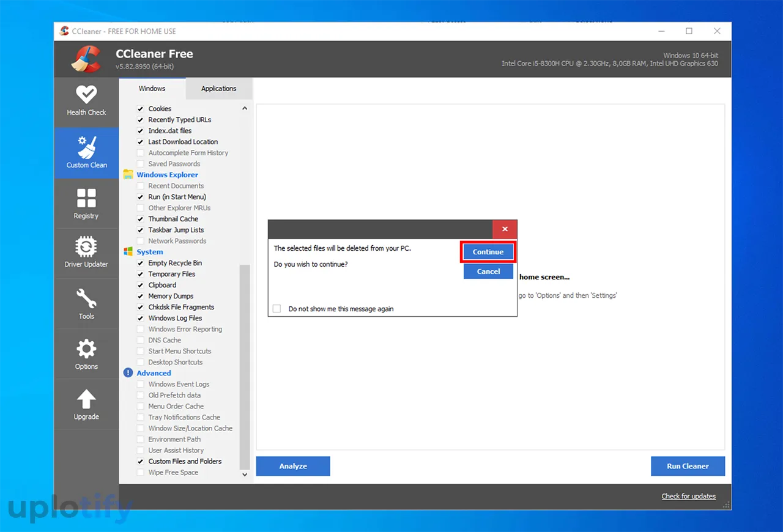The height and width of the screenshot is (532, 783).
Task: Uncheck Index.dat files
Action: coord(141,131)
